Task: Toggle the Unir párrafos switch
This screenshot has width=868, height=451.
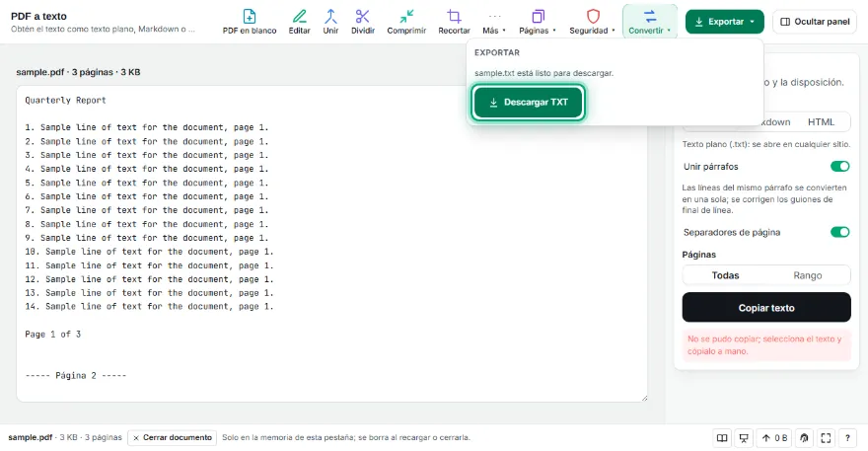Action: [839, 166]
